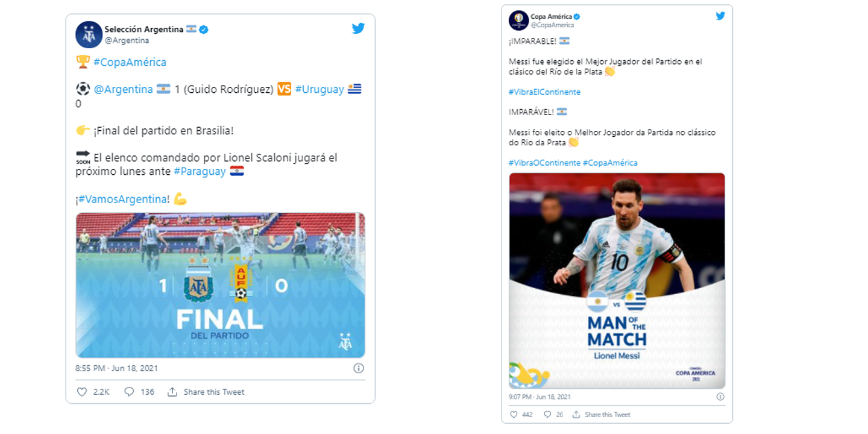Share this Tweet from Copa América
The height and width of the screenshot is (434, 868).
[602, 415]
